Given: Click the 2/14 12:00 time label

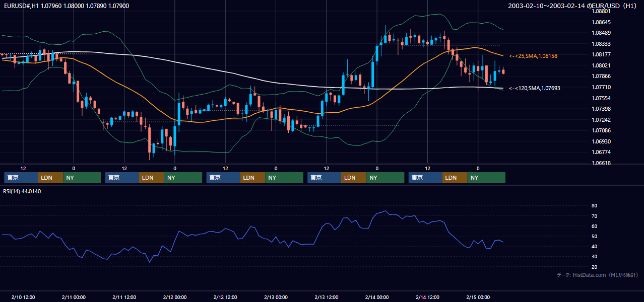Looking at the screenshot, I should [427, 297].
